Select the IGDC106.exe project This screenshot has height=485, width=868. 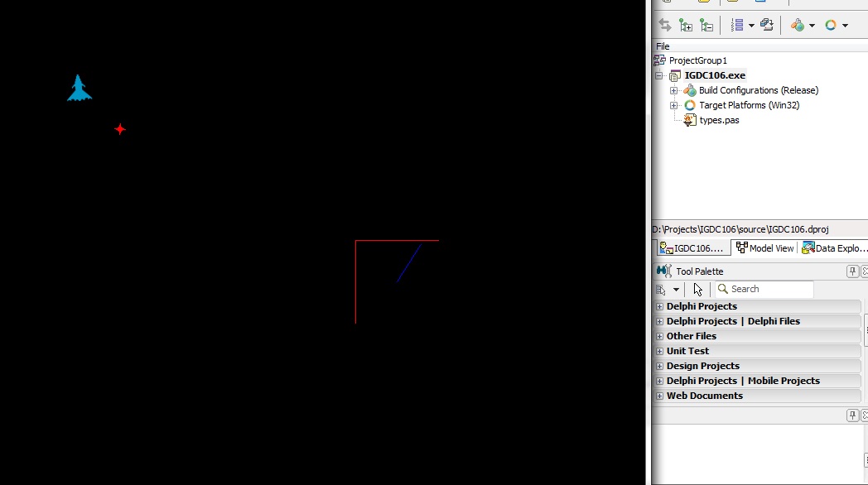click(715, 75)
